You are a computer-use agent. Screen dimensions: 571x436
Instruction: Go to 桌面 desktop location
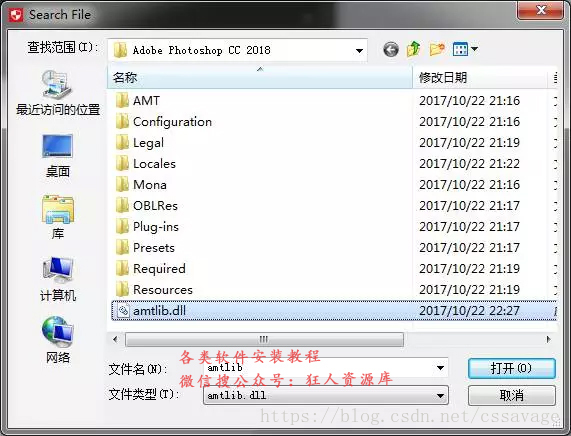coord(58,156)
